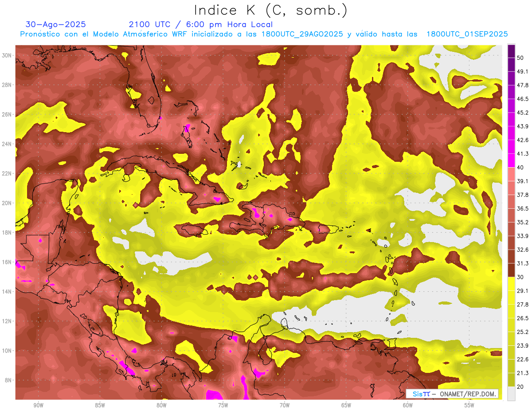Select the 22N latitude axis label
532x411 pixels.
(x=7, y=173)
